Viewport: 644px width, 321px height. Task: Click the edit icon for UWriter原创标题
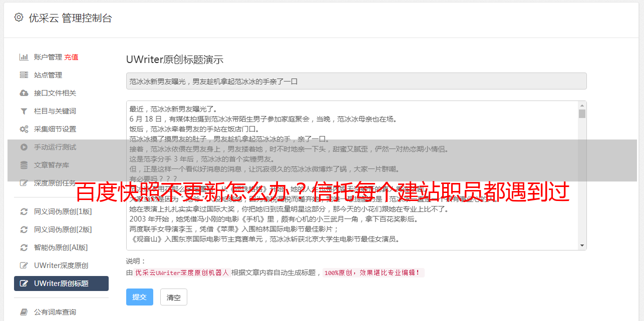[24, 283]
